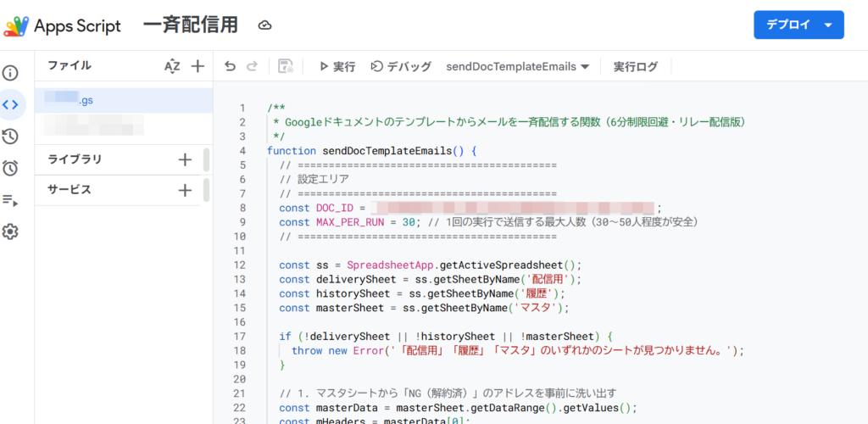
Task: Click the Apps Script logo
Action: 16,26
